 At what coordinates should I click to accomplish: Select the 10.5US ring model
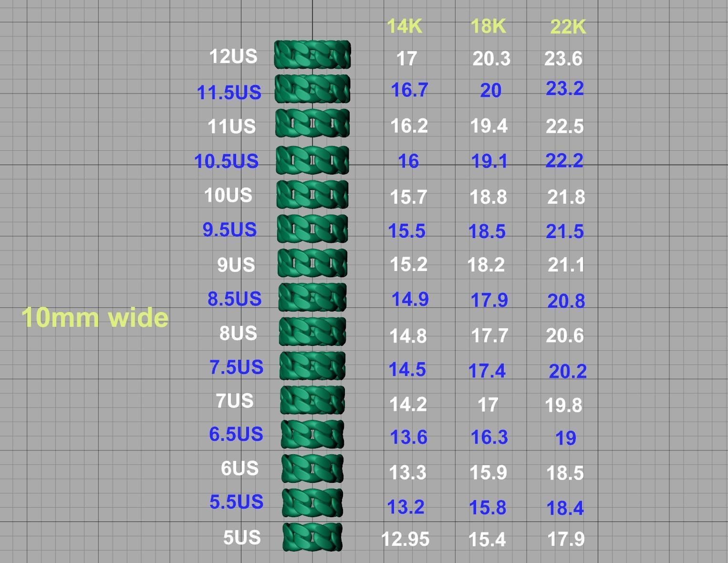click(x=312, y=159)
